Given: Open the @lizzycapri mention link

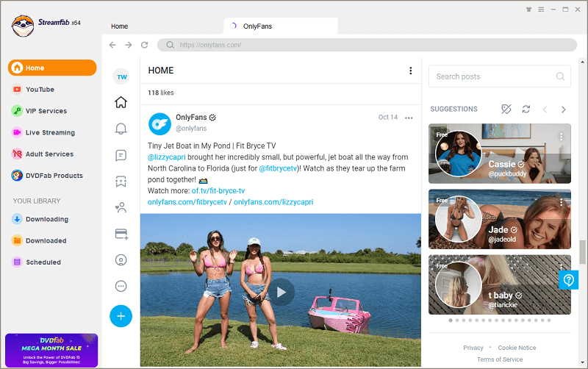Looking at the screenshot, I should (167, 157).
